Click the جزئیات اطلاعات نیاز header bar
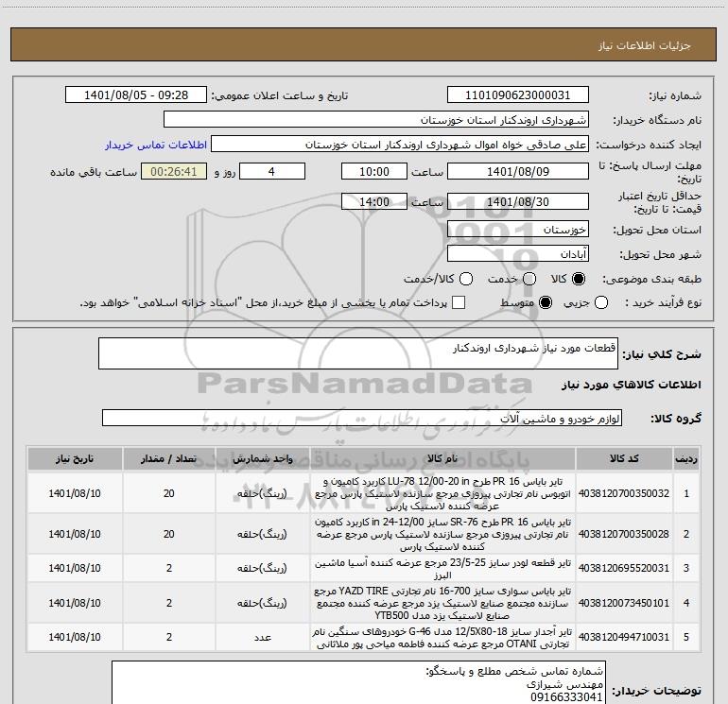The image size is (728, 704). point(364,44)
